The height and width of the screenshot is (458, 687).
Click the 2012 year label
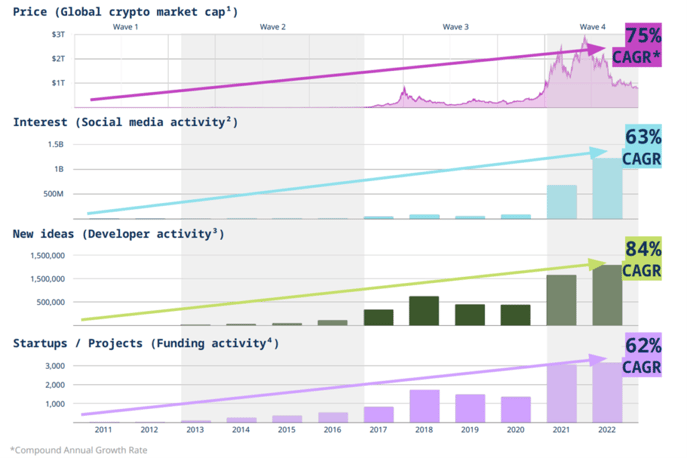click(149, 430)
